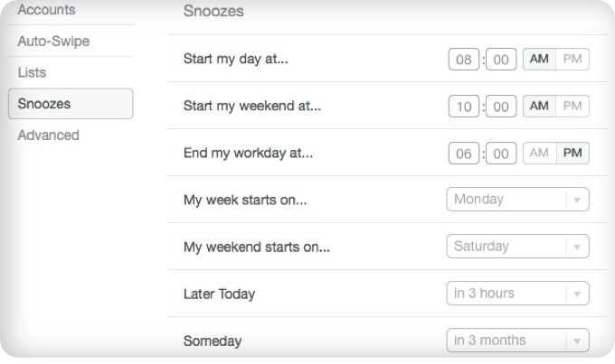615x364 pixels.
Task: Click the End my workday hour field
Action: (x=464, y=154)
